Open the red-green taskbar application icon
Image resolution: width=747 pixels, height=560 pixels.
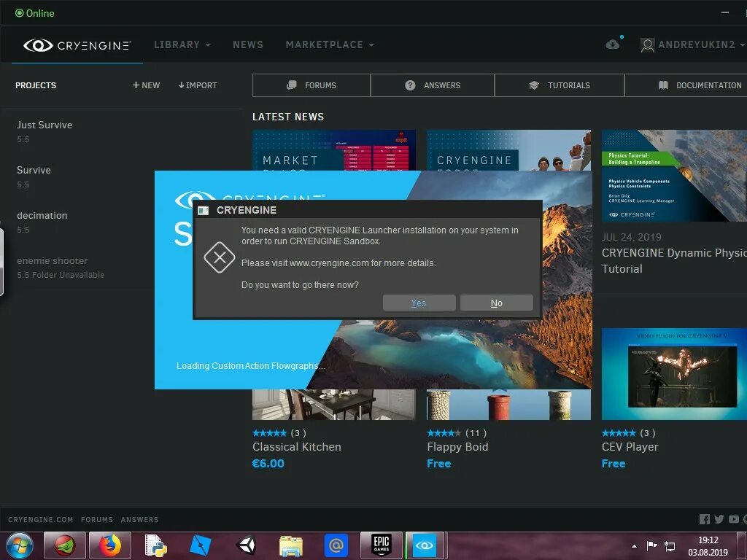click(65, 545)
